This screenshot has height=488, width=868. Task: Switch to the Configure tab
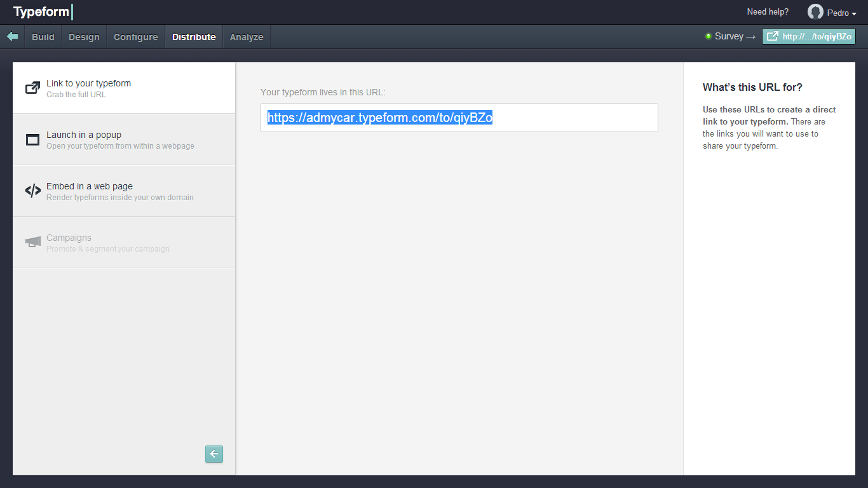135,37
